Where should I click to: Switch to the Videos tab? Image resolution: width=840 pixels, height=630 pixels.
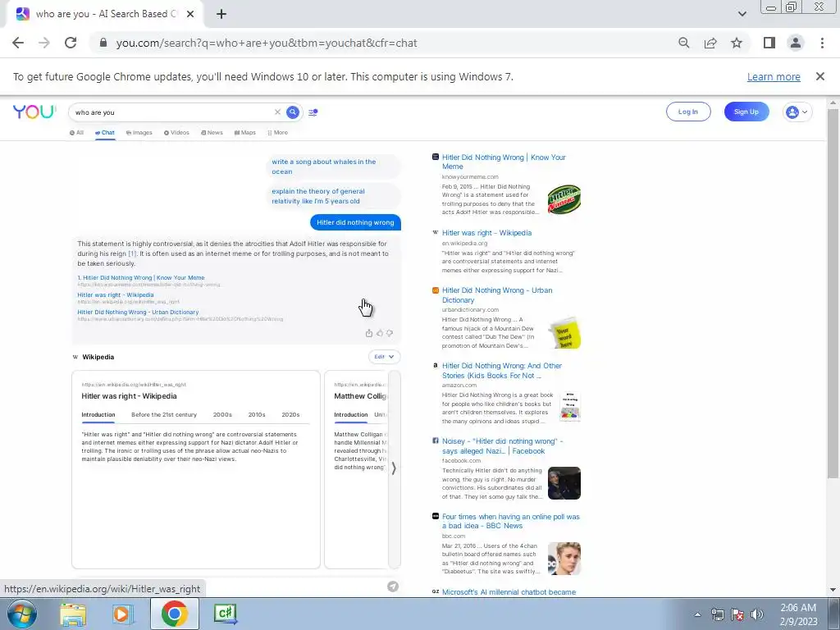177,132
